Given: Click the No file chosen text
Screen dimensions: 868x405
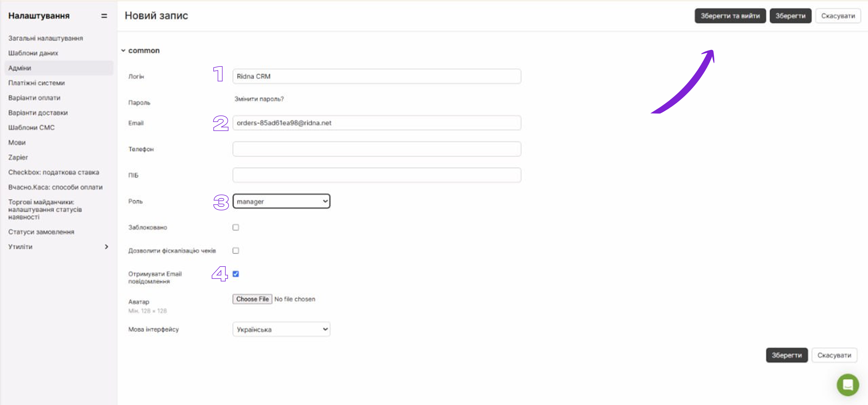Looking at the screenshot, I should coord(295,299).
